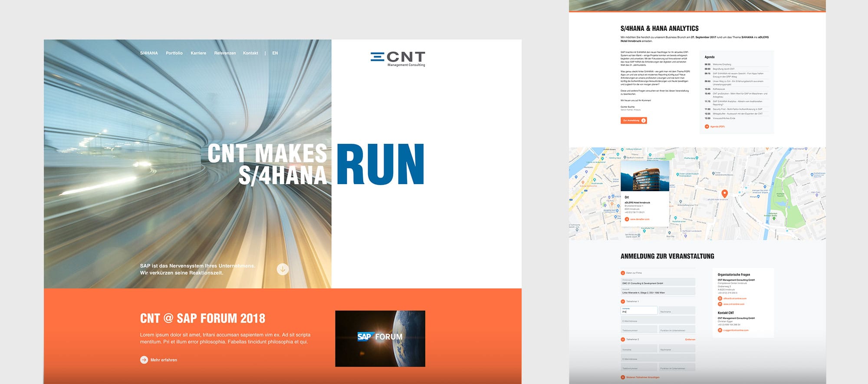Click Entfernen next to Teilnehmer 2
Screen dimensions: 868x384
(690, 339)
